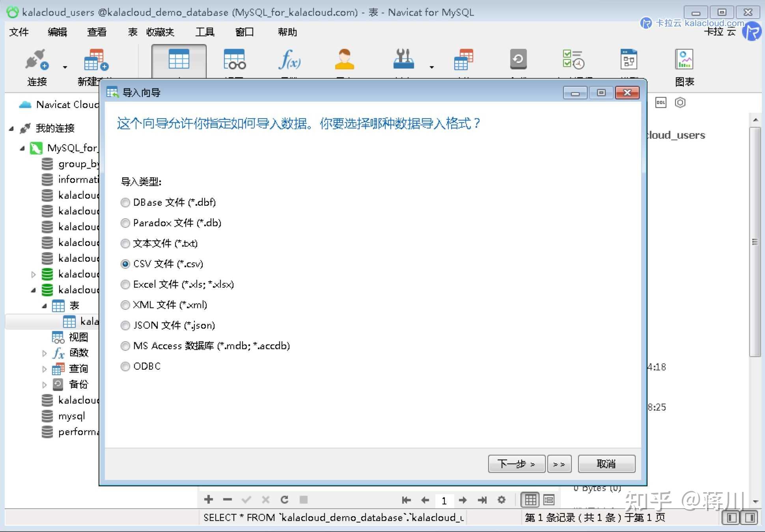Refresh records using the circular arrow icon
This screenshot has width=765, height=532.
click(285, 500)
